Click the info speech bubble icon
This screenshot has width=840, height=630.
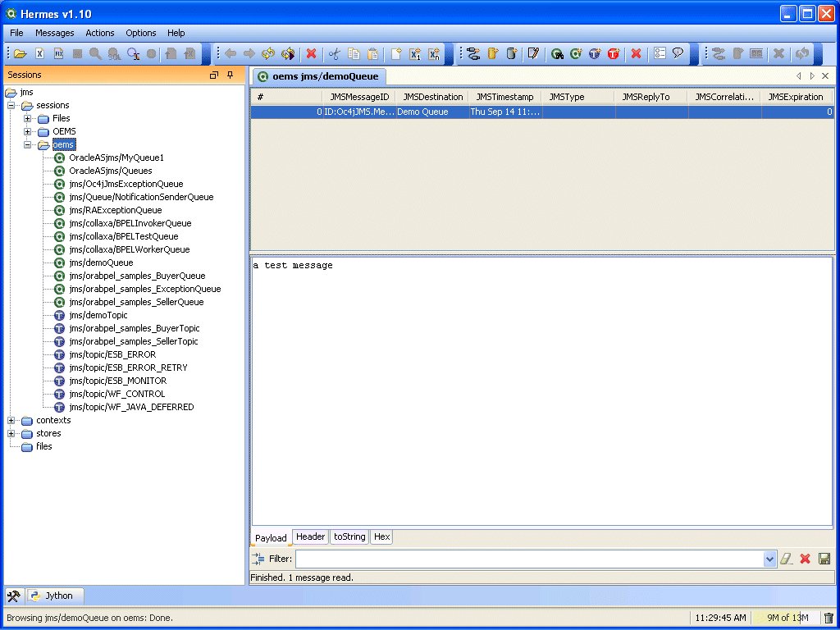pos(678,53)
